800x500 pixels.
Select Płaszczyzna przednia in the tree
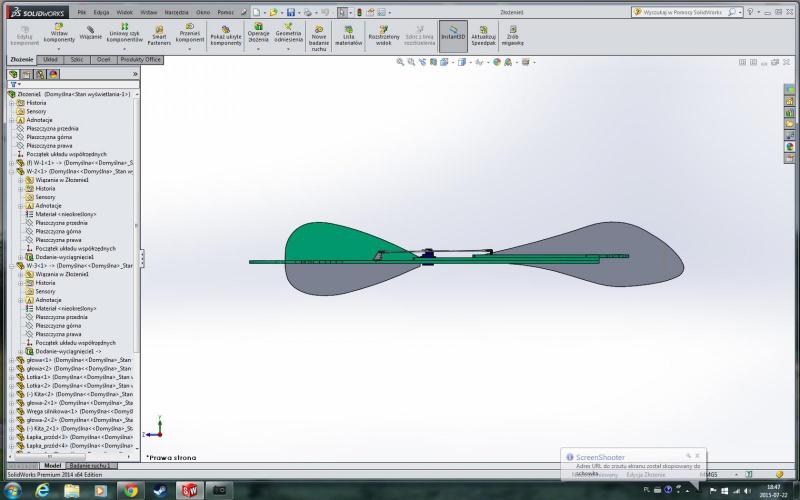(52, 128)
